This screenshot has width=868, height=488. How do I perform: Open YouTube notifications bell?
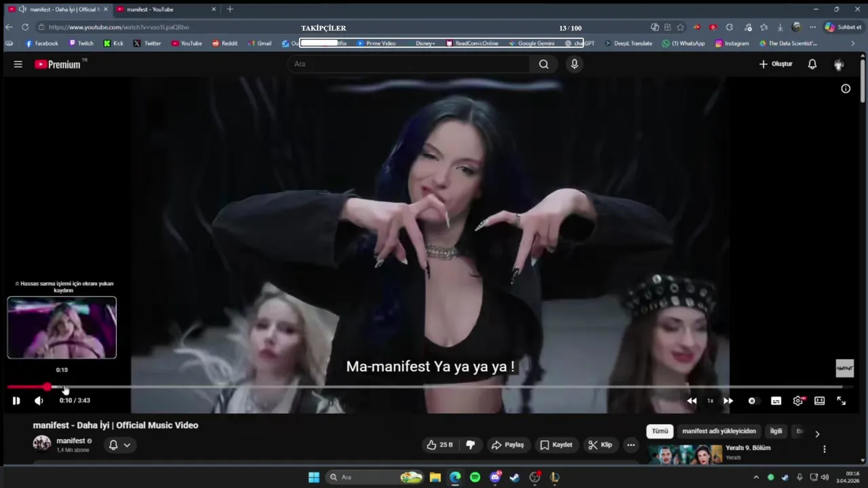(x=812, y=64)
